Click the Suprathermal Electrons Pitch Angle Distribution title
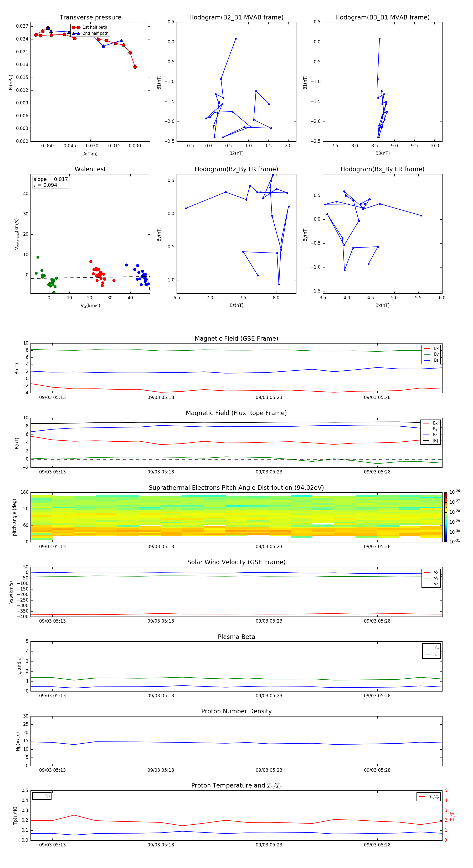The image size is (473, 868). 236,488
